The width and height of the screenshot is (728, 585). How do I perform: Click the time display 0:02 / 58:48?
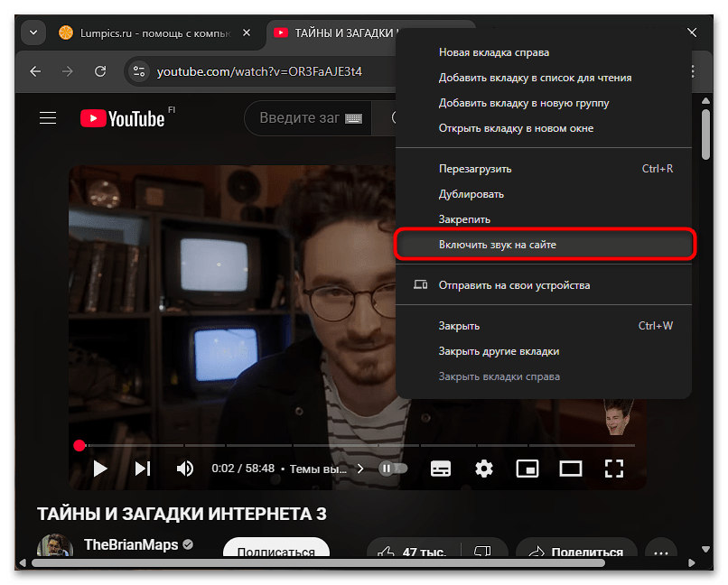click(x=243, y=469)
